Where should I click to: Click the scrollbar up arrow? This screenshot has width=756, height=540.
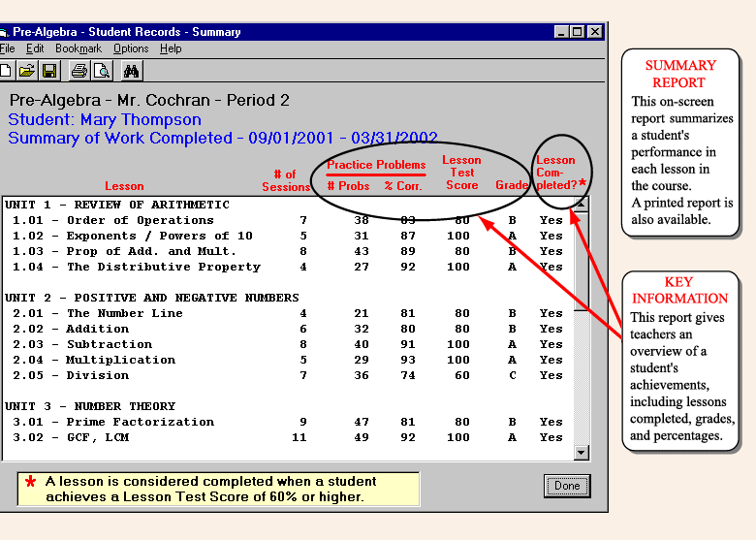pyautogui.click(x=582, y=205)
